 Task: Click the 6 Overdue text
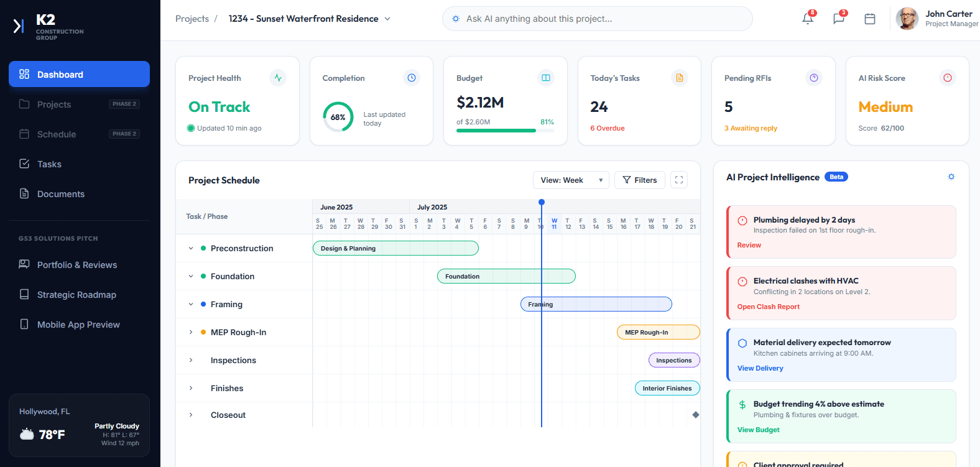(608, 128)
